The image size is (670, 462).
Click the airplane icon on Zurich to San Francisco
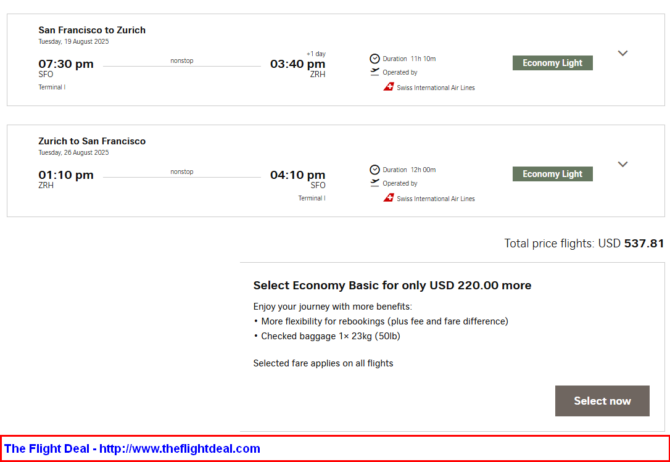pyautogui.click(x=375, y=183)
